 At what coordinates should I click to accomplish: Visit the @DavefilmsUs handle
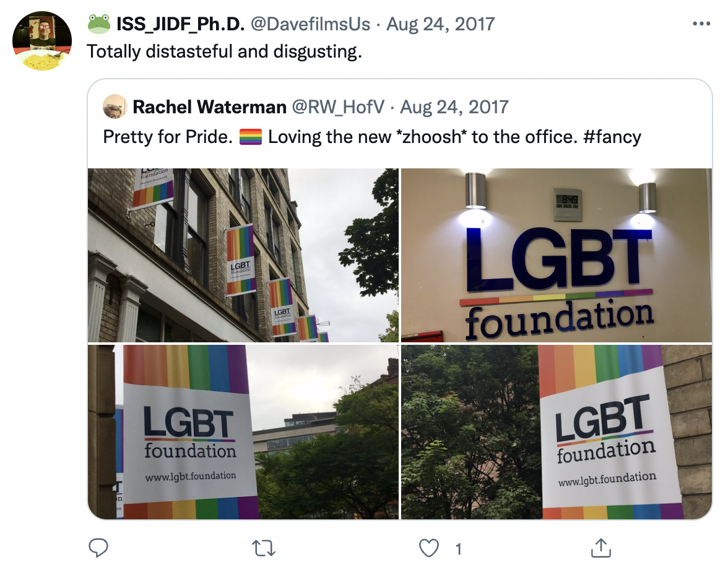(x=311, y=24)
